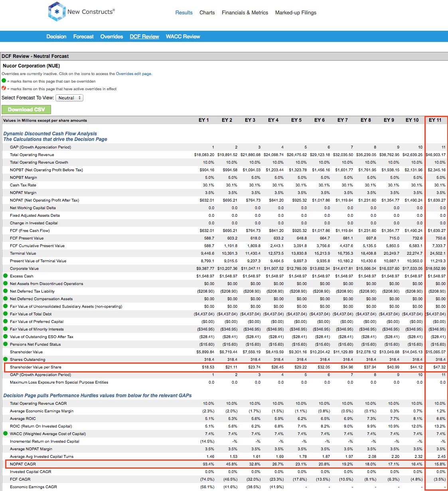Click the $44.12 value in EY 10
This screenshot has height=491, width=448.
[416, 367]
